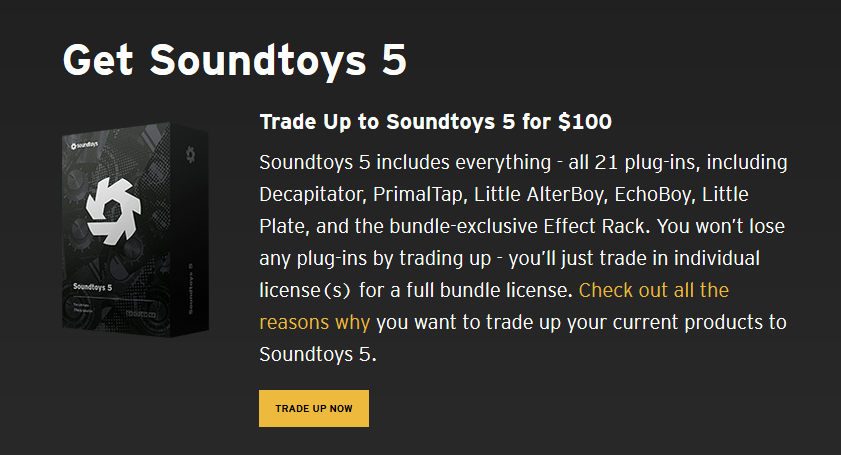Image resolution: width=841 pixels, height=455 pixels.
Task: Click the "Get Soundtoys 5" heading
Action: tap(234, 60)
